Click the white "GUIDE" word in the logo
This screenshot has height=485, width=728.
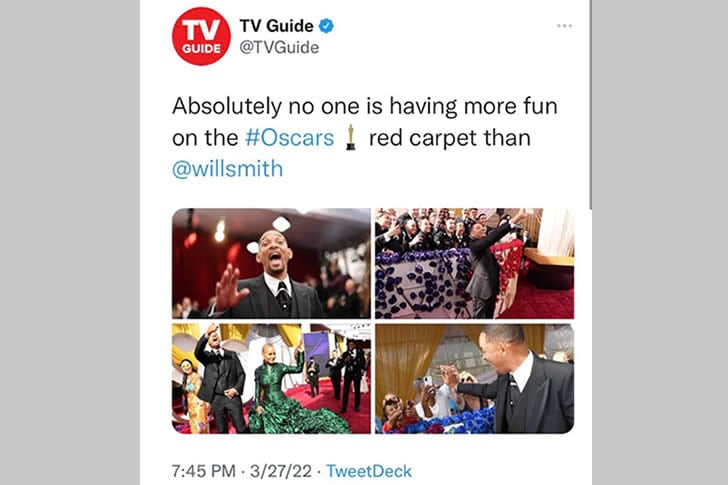201,49
